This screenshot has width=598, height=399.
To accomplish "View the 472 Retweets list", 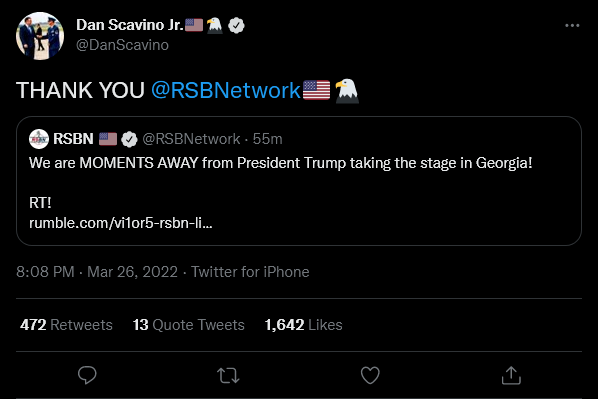I will [66, 325].
